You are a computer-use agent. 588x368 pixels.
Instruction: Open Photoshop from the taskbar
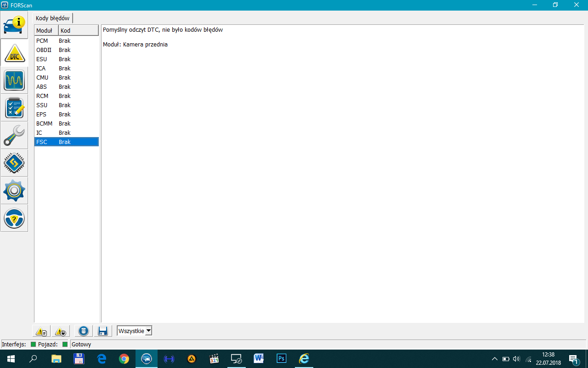pyautogui.click(x=281, y=359)
